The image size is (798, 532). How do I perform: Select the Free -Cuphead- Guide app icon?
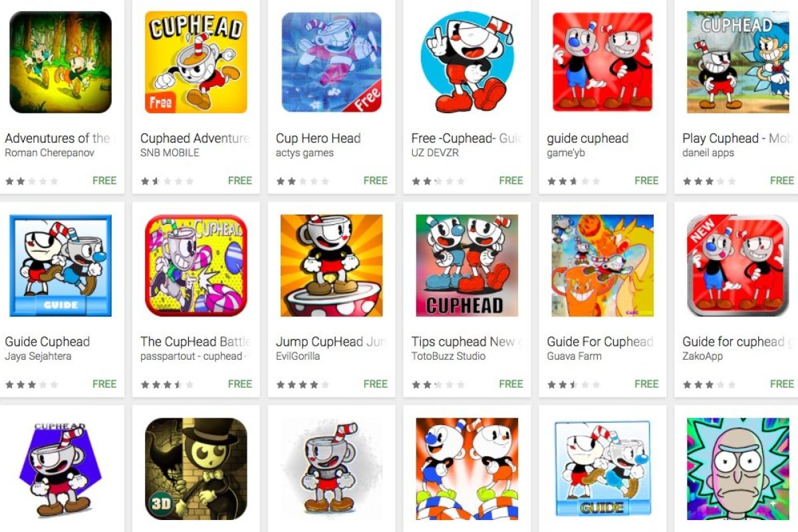[x=467, y=62]
